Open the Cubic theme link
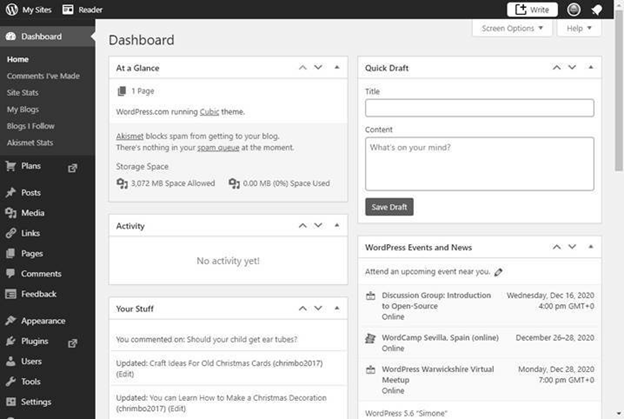 coord(209,112)
